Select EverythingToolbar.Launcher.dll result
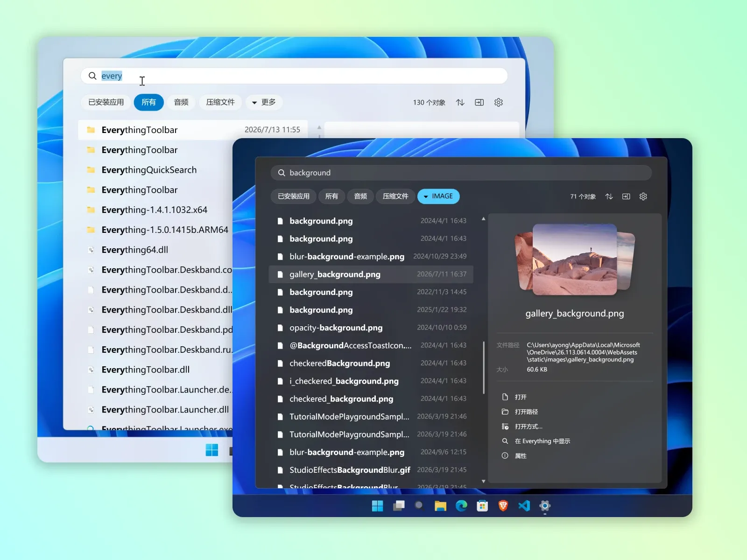The height and width of the screenshot is (560, 747). pos(155,410)
